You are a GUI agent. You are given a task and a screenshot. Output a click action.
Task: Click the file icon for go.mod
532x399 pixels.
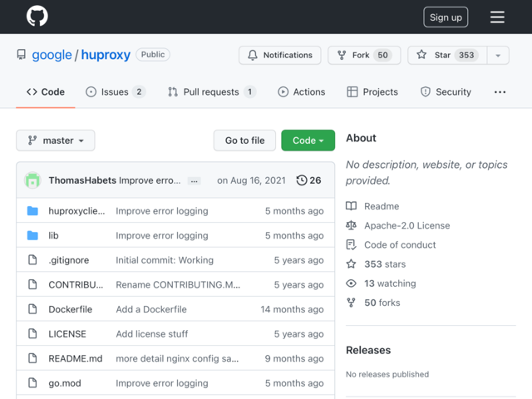(32, 382)
